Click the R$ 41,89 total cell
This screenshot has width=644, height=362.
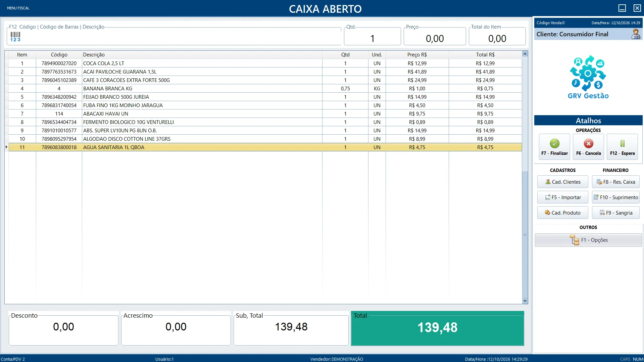(485, 72)
